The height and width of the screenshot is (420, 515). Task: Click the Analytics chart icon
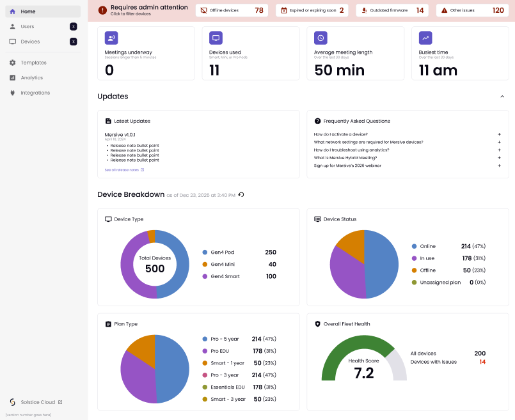pos(13,78)
